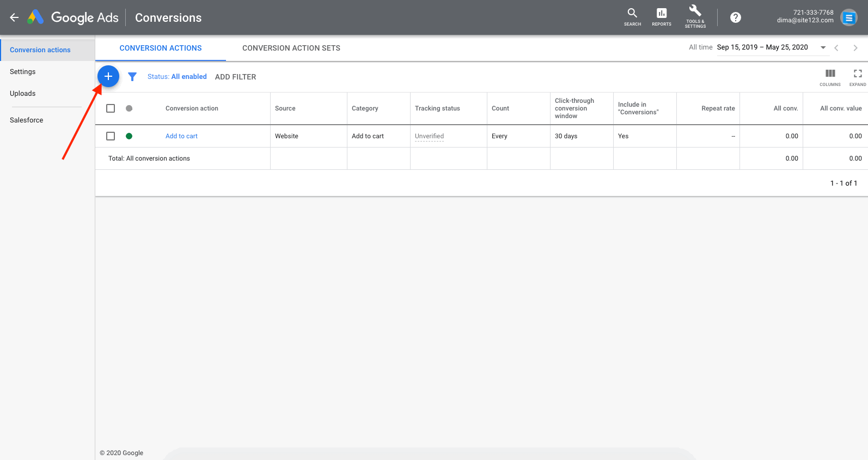Image resolution: width=868 pixels, height=460 pixels.
Task: Click Add Filter button
Action: (x=235, y=77)
